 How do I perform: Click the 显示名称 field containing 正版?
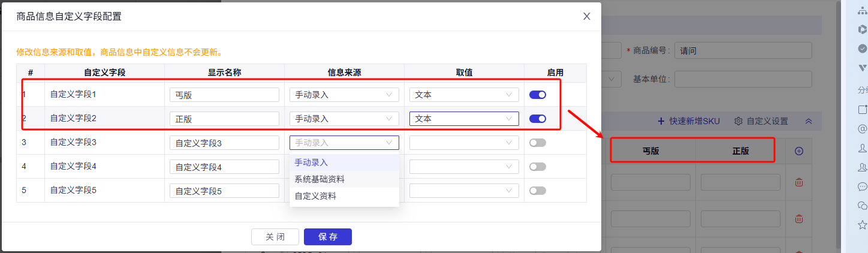[224, 119]
